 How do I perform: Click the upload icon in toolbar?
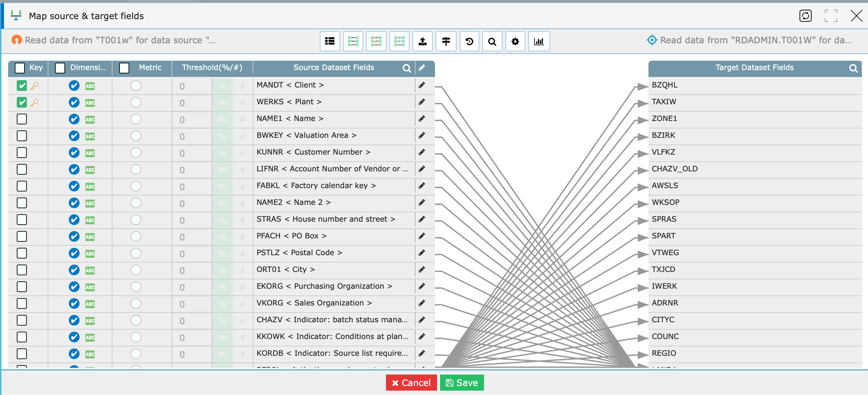(x=422, y=42)
